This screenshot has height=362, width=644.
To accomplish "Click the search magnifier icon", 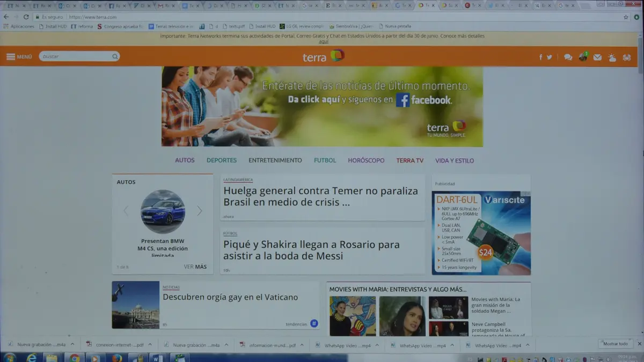I will (x=115, y=57).
